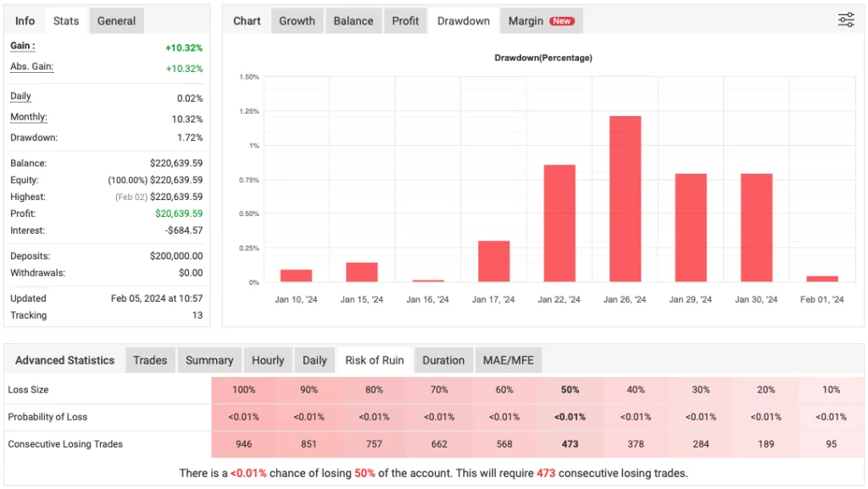Select the 100% loss size cell
The height and width of the screenshot is (489, 868).
[x=243, y=390]
